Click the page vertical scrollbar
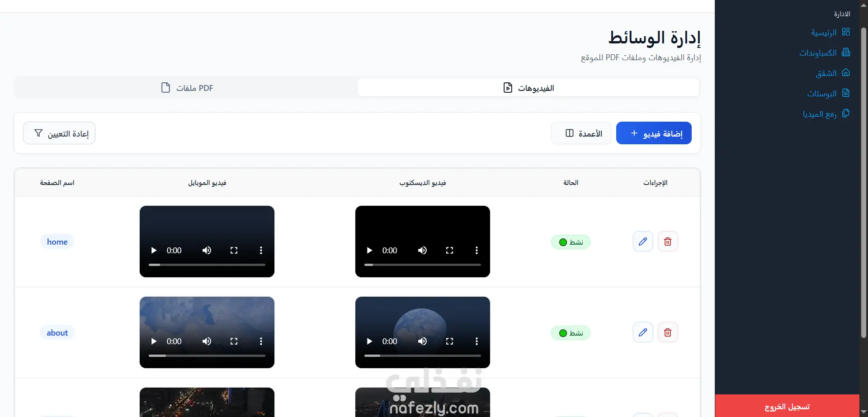This screenshot has height=417, width=868. click(x=863, y=183)
